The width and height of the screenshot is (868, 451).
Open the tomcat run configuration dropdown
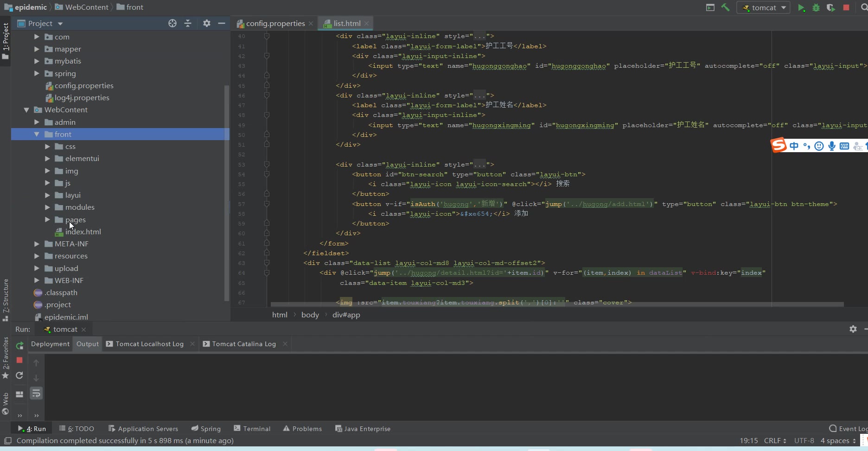coord(764,7)
